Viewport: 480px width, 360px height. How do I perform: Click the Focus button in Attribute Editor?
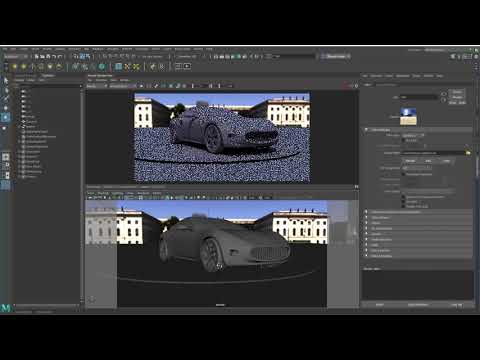(457, 92)
